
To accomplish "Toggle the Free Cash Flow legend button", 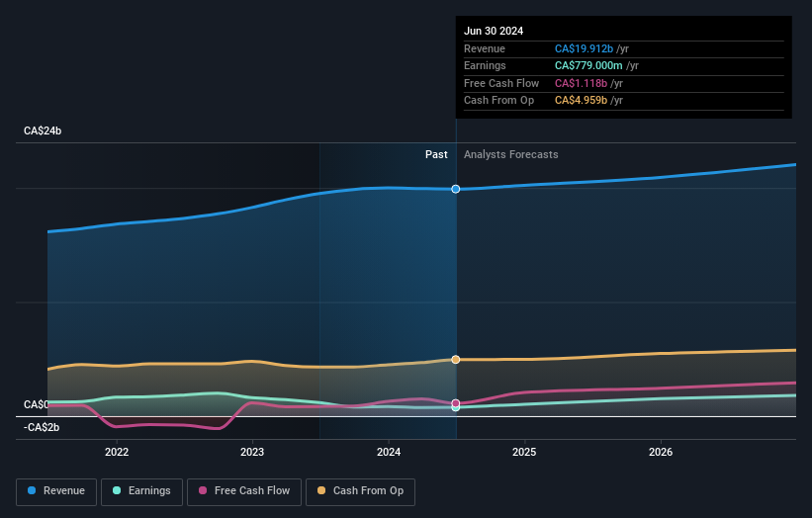I will [x=244, y=491].
